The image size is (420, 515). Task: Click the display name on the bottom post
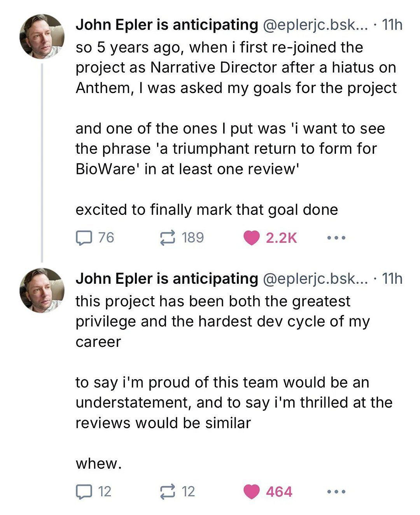(166, 279)
